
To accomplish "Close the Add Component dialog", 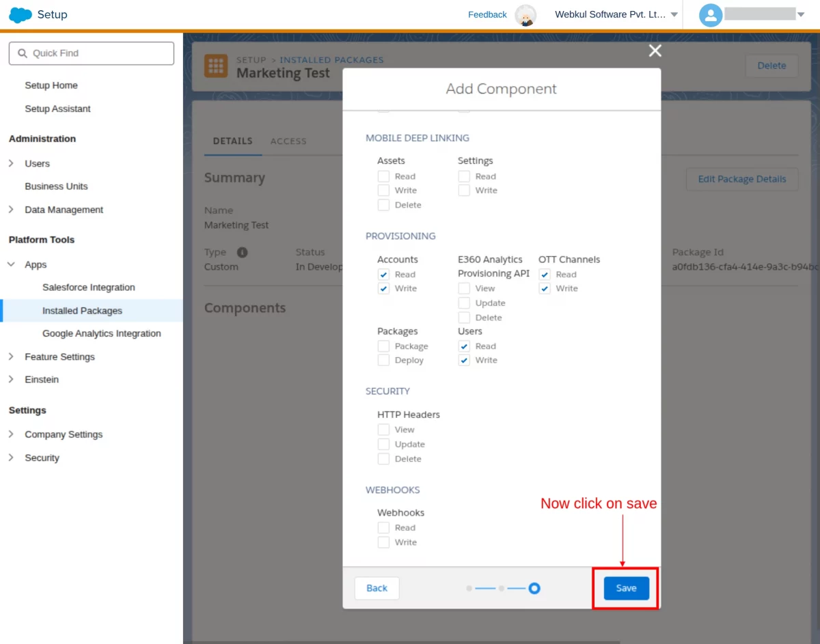I will pyautogui.click(x=655, y=51).
